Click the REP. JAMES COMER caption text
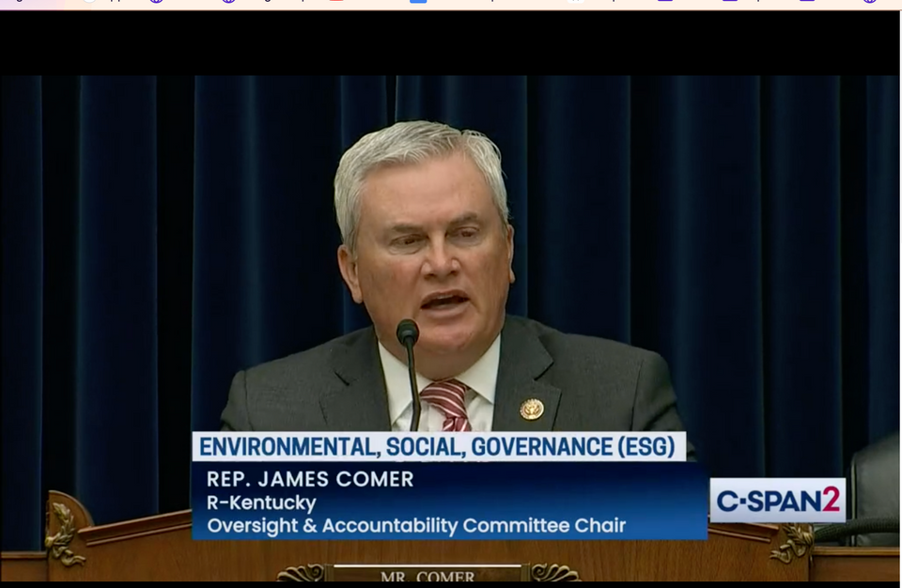 point(310,479)
